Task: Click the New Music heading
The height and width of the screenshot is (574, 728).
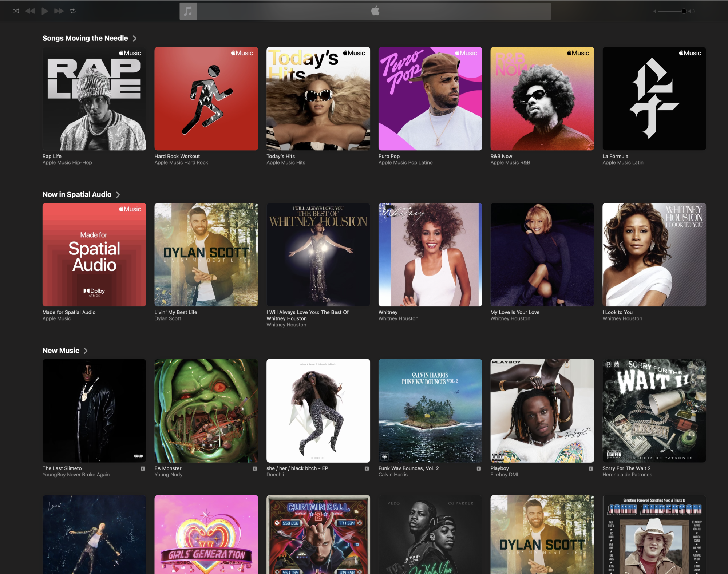Action: pyautogui.click(x=61, y=351)
